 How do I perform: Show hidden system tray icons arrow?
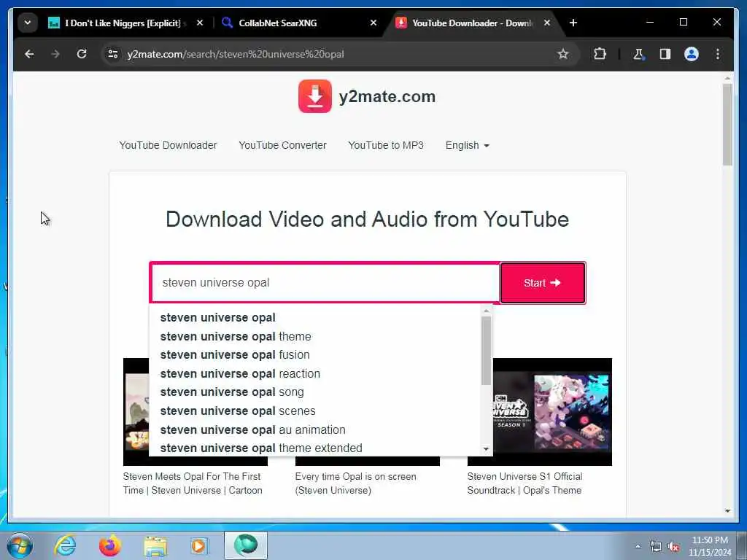point(638,546)
